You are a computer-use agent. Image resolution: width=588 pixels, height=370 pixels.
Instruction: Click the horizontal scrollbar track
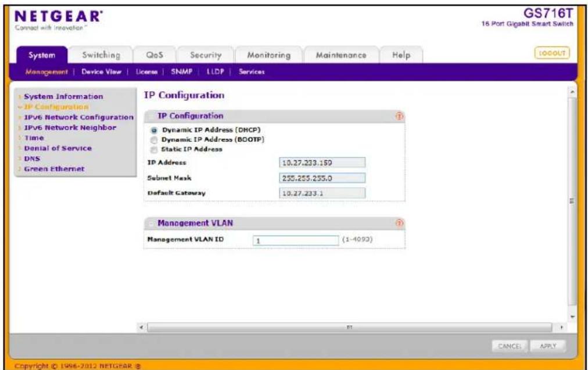350,327
